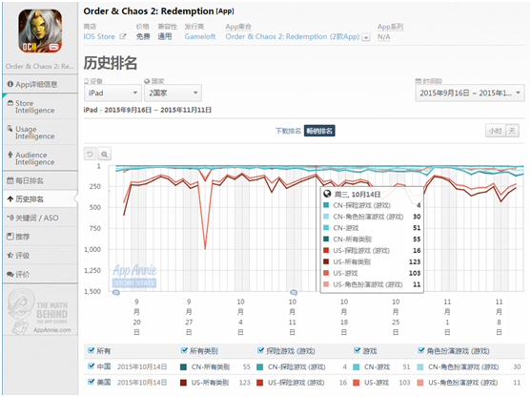Click the Audience Intelligence icon in sidebar
This screenshot has height=397, width=532.
[x=10, y=155]
